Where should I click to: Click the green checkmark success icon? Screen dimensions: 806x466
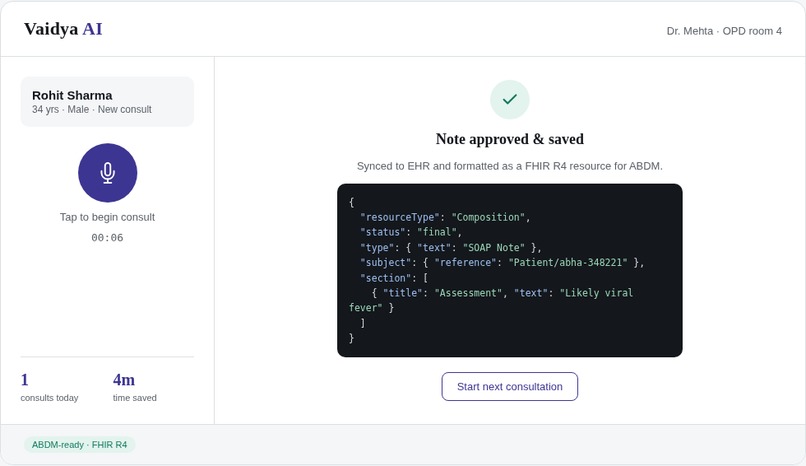tap(509, 100)
